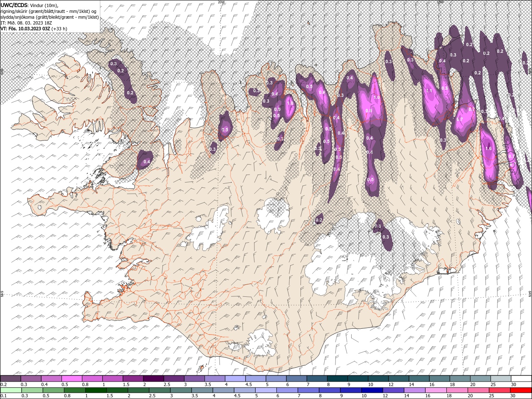Click the 'VT: Fös. 10.03.2023 03Z' valid time
This screenshot has width=532, height=399.
[26, 29]
